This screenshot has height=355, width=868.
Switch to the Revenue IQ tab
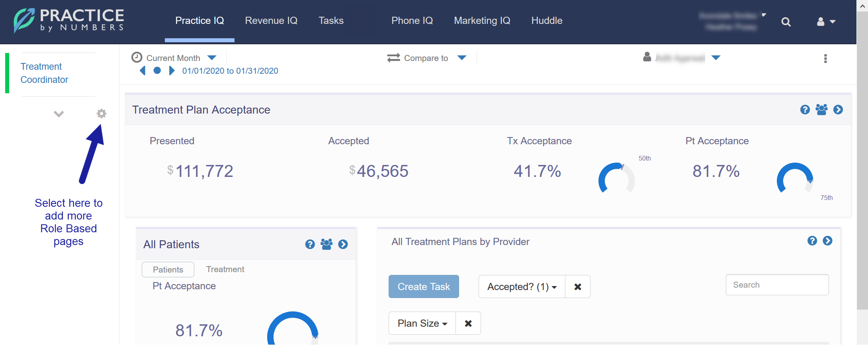(x=271, y=21)
